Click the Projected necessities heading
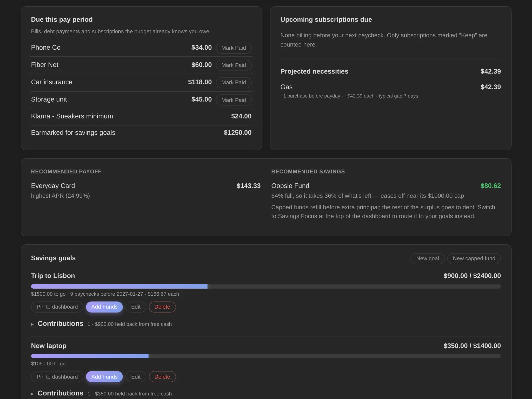This screenshot has height=399, width=532. (314, 71)
